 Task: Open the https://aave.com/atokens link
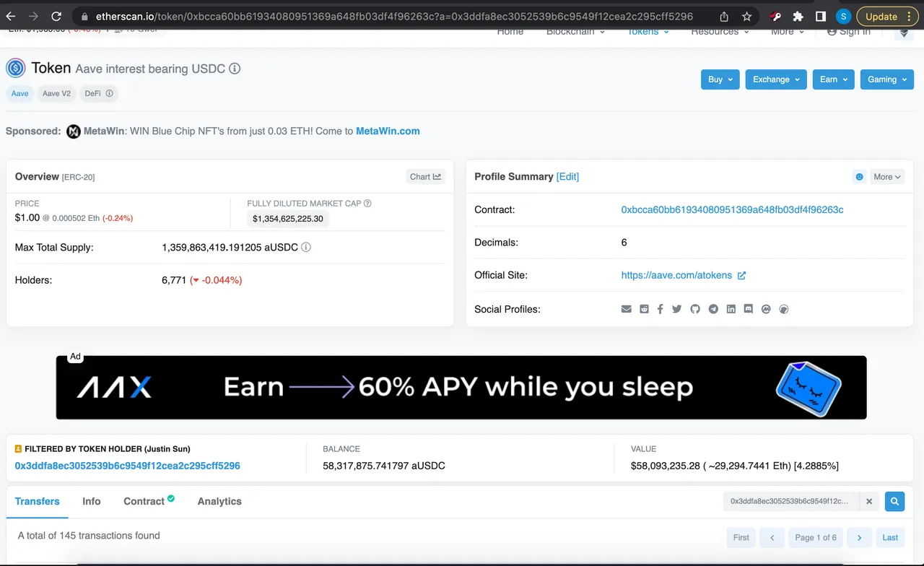676,275
